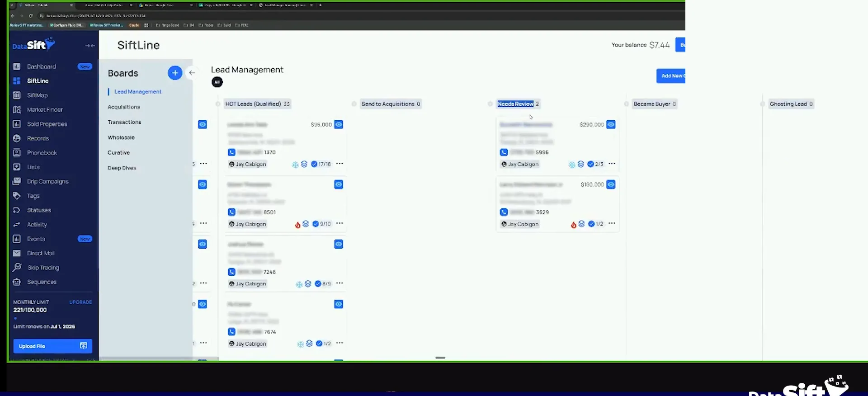This screenshot has width=868, height=396.
Task: Call phone number ending 5996
Action: click(x=504, y=152)
